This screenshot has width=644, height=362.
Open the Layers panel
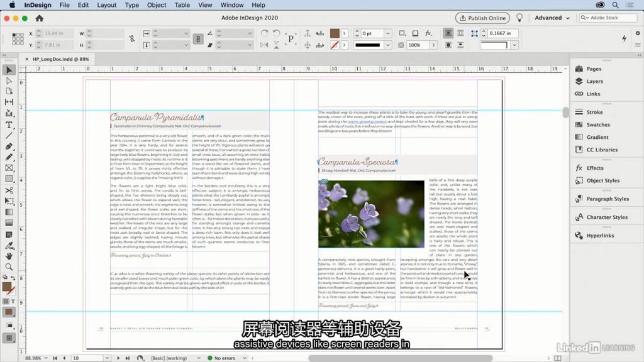click(594, 81)
